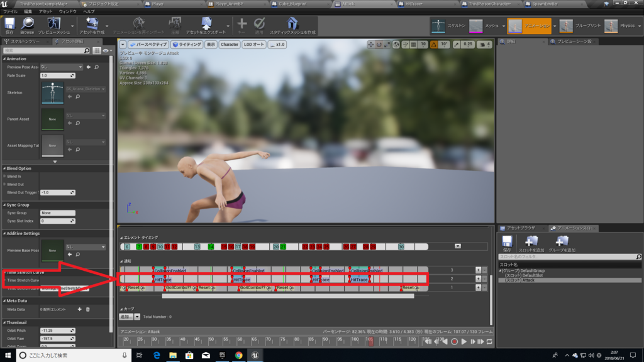The height and width of the screenshot is (362, 644).
Task: Click the Rate Scale input field
Action: click(57, 75)
